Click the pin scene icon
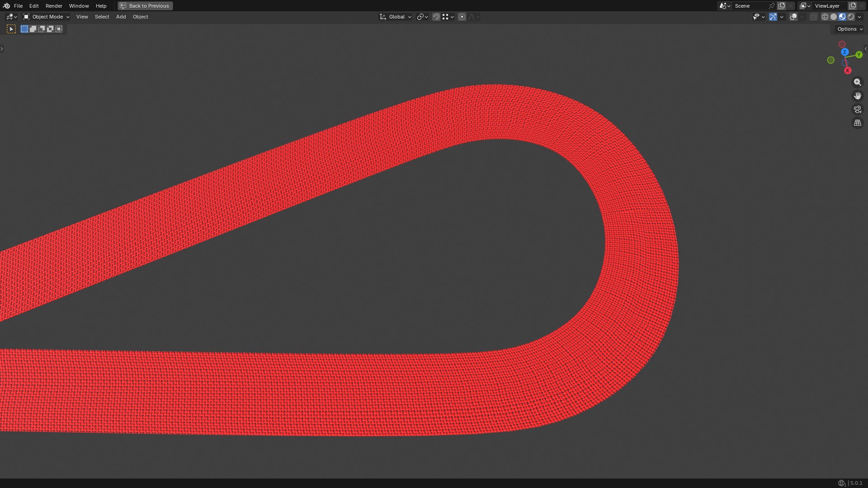Screen dimensions: 868x488 pyautogui.click(x=772, y=6)
